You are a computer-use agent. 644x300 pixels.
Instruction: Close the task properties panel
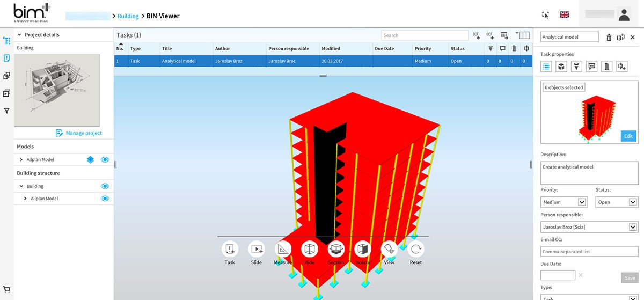(x=633, y=37)
